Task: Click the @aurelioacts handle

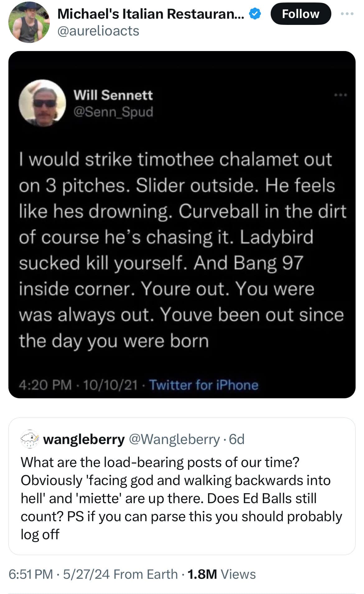Action: [x=98, y=31]
